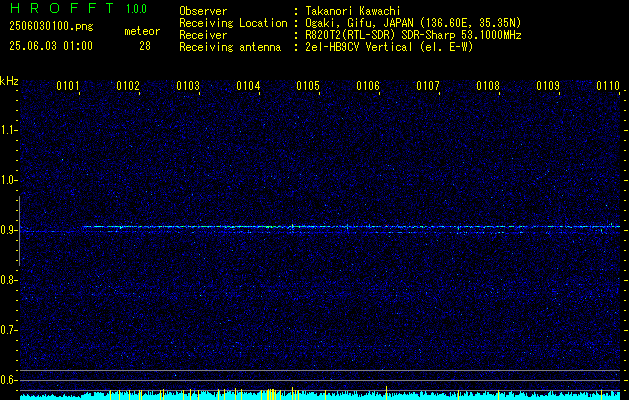629x400 pixels.
Task: Click observer name Takanori Kawachi
Action: click(x=353, y=11)
